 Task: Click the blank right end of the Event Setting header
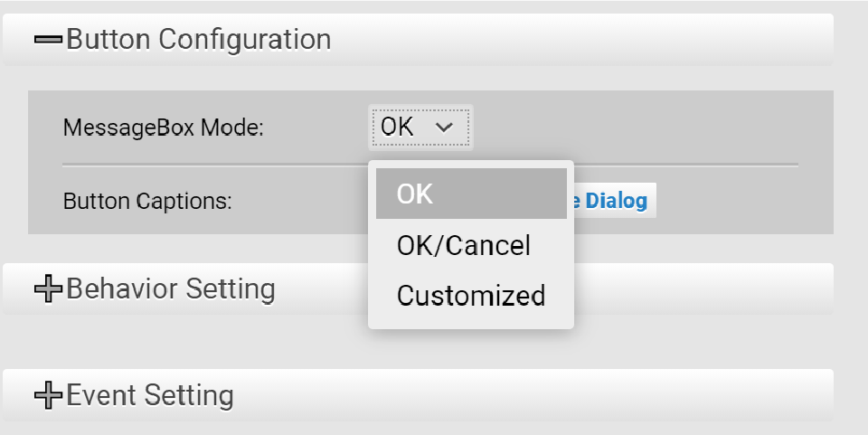point(723,396)
